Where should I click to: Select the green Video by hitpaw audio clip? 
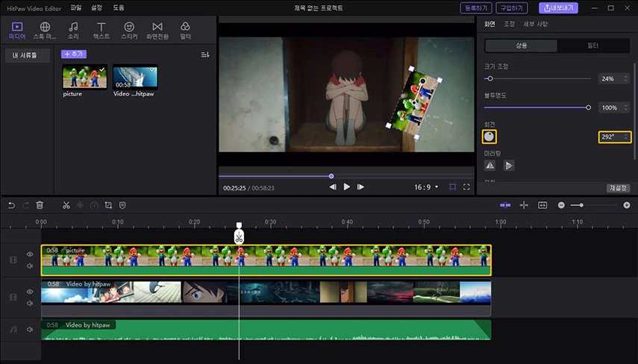pyautogui.click(x=266, y=330)
